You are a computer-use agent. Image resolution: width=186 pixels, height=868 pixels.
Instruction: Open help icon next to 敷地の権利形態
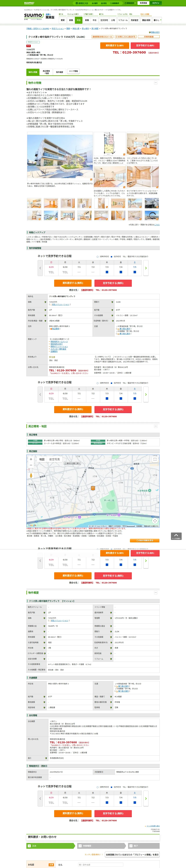pos(111,702)
